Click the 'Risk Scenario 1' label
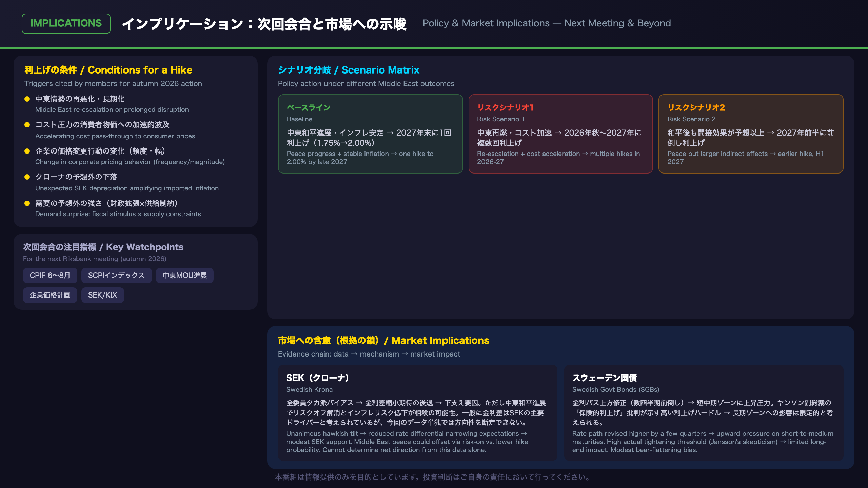Image resolution: width=868 pixels, height=488 pixels. click(501, 119)
